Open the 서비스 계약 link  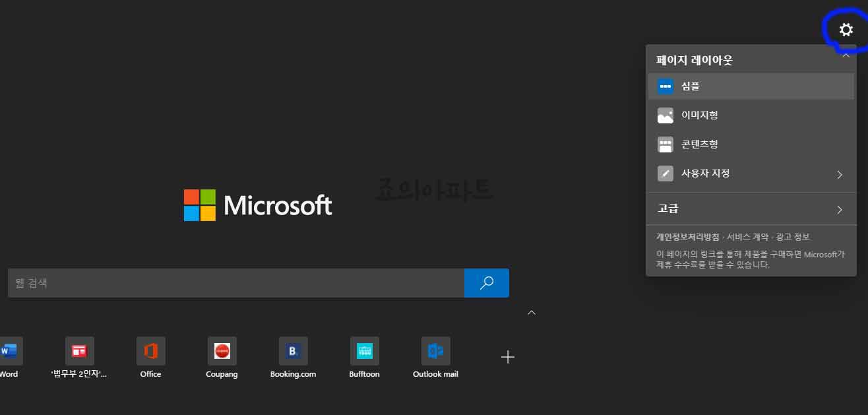(x=747, y=237)
